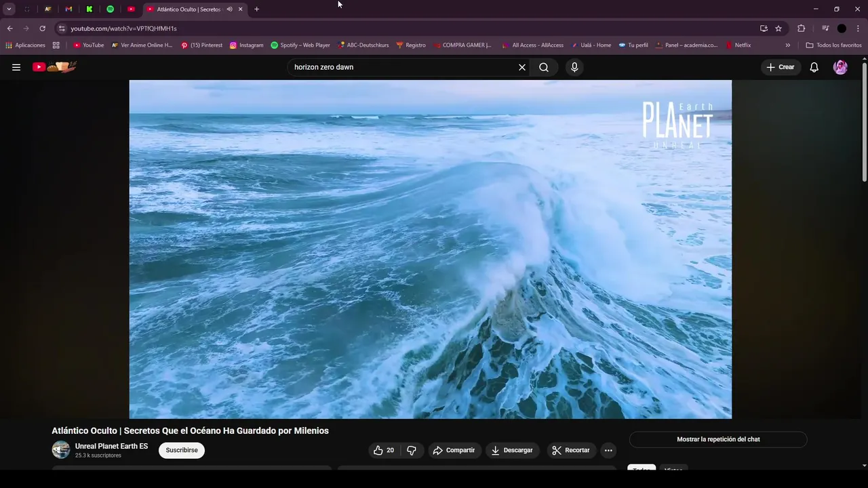
Task: Subscribe with the Suscribirse button
Action: (x=182, y=450)
